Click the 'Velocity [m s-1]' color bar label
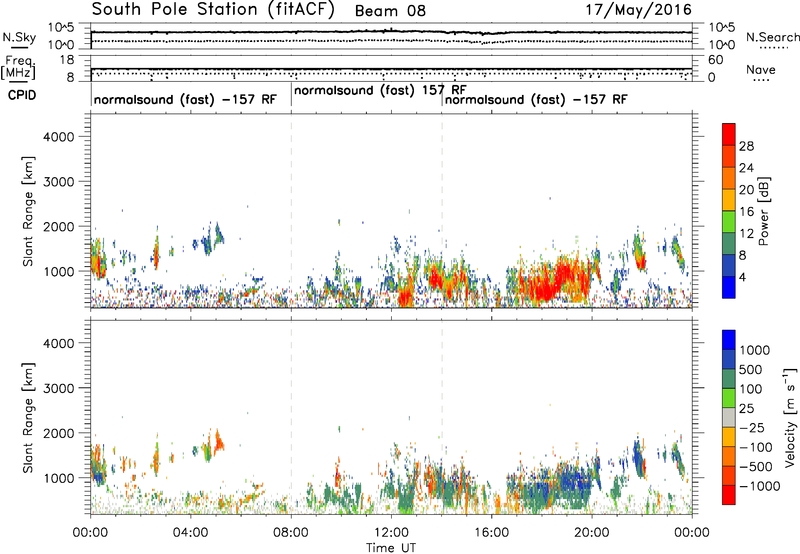The image size is (800, 554). tap(790, 417)
